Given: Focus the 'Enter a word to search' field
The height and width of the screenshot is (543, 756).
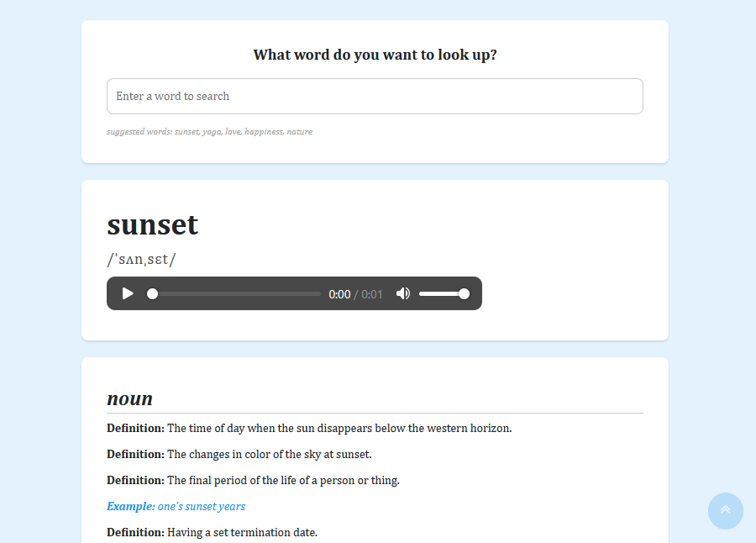Looking at the screenshot, I should pyautogui.click(x=375, y=96).
